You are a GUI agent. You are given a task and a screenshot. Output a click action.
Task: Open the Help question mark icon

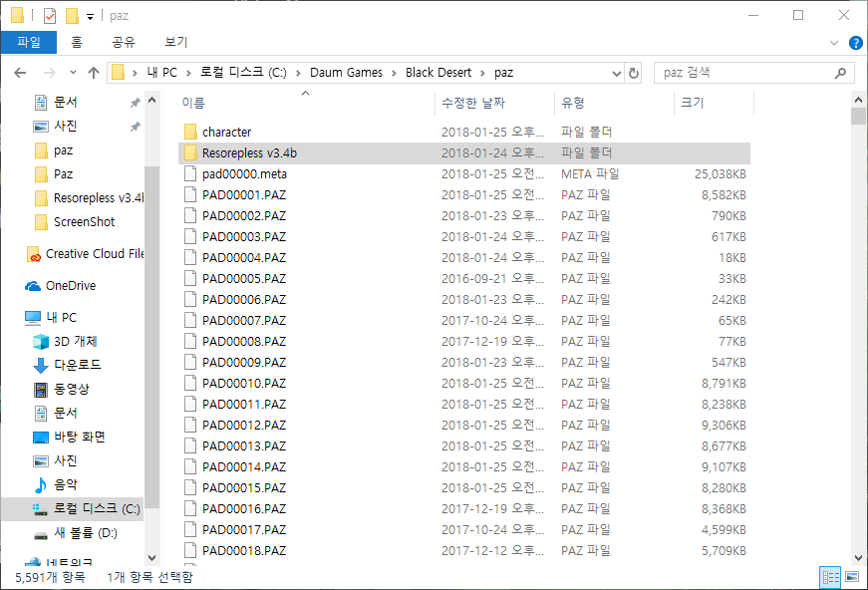[x=855, y=43]
